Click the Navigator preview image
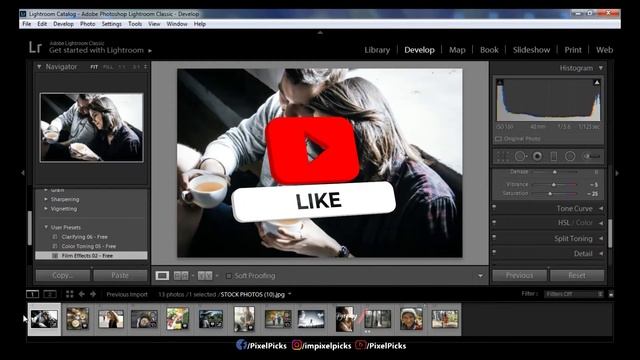 coord(91,127)
